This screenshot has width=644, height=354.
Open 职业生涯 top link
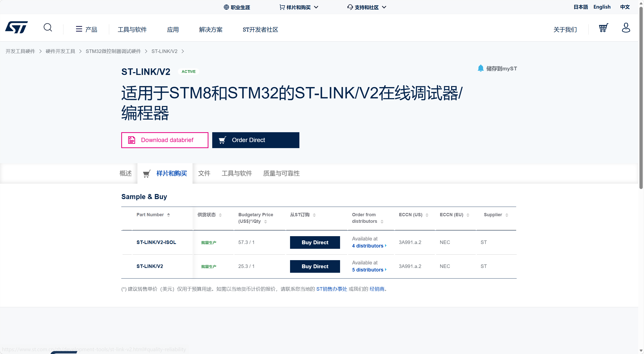coord(240,7)
